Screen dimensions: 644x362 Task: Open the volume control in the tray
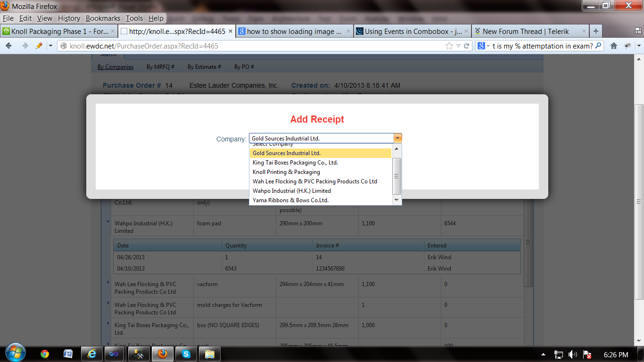[573, 354]
